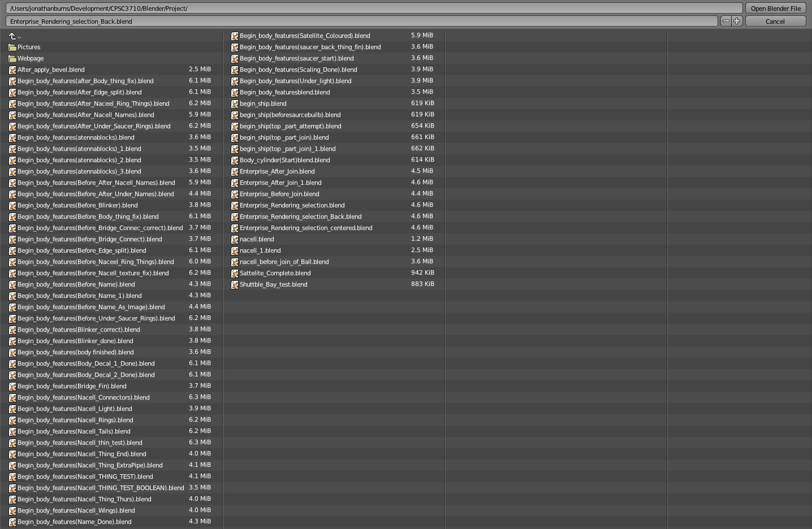Image resolution: width=812 pixels, height=529 pixels.
Task: Click the icon for Begin_body_features(Blinker_done).blend
Action: coord(12,341)
